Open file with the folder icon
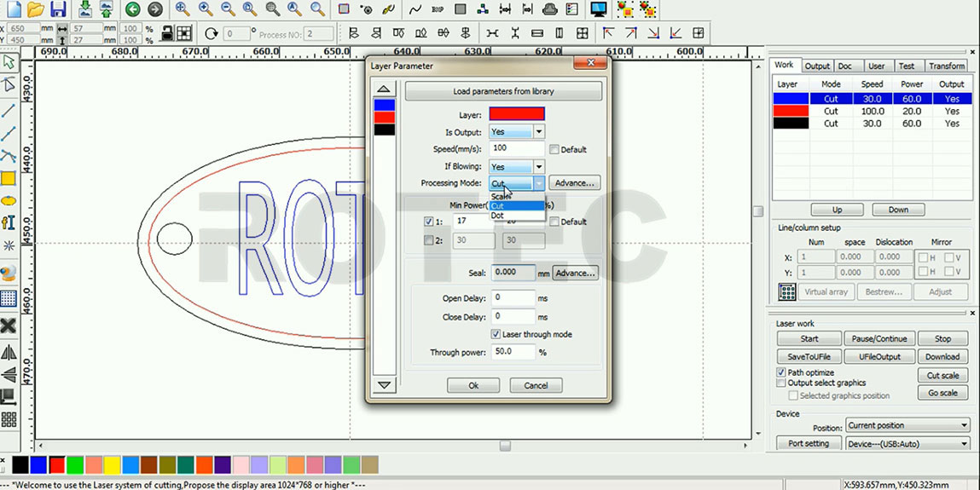This screenshot has height=490, width=980. coord(35,9)
